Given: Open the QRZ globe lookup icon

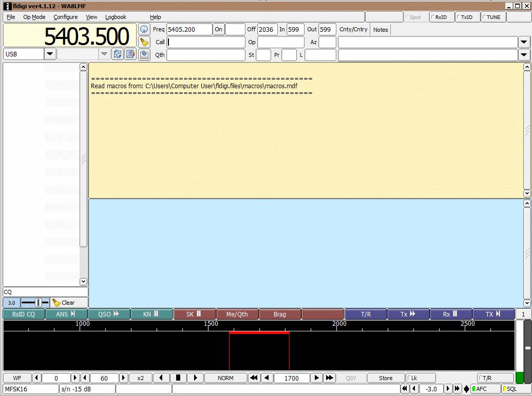Looking at the screenshot, I should pyautogui.click(x=144, y=30).
